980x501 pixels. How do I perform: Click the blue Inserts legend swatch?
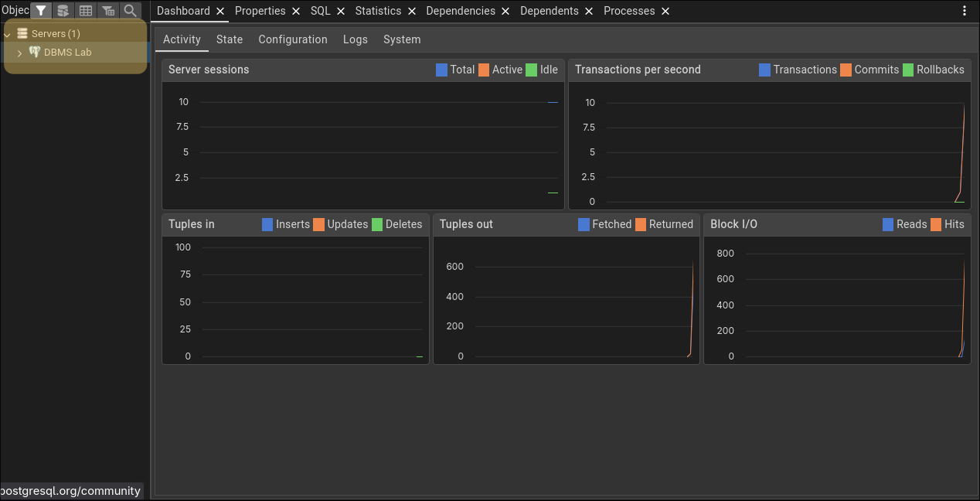pyautogui.click(x=267, y=224)
